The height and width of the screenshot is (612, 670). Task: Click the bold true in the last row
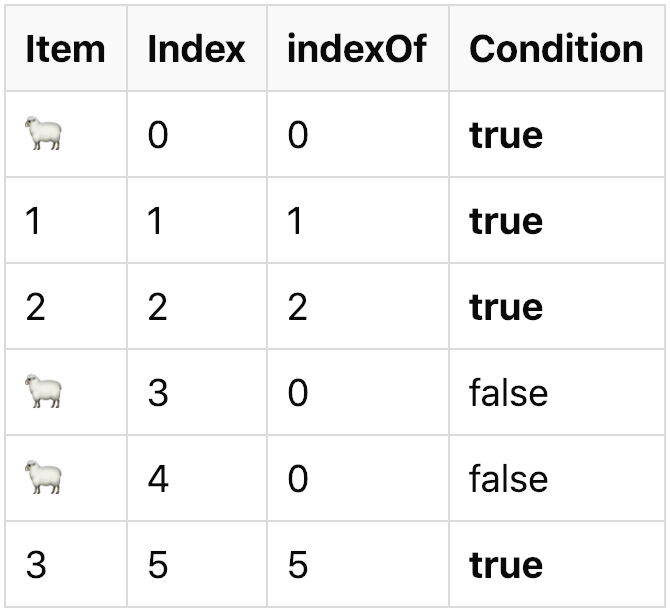click(506, 565)
